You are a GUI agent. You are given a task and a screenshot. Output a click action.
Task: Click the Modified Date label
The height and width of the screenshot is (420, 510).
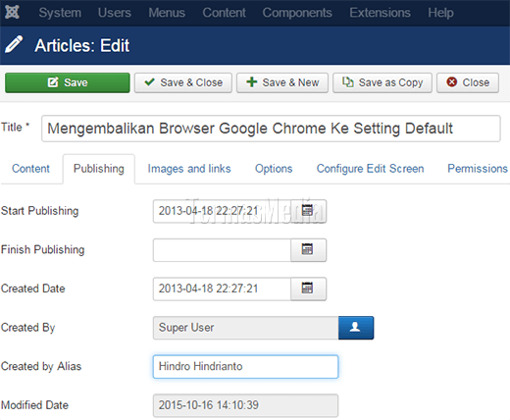(x=34, y=405)
